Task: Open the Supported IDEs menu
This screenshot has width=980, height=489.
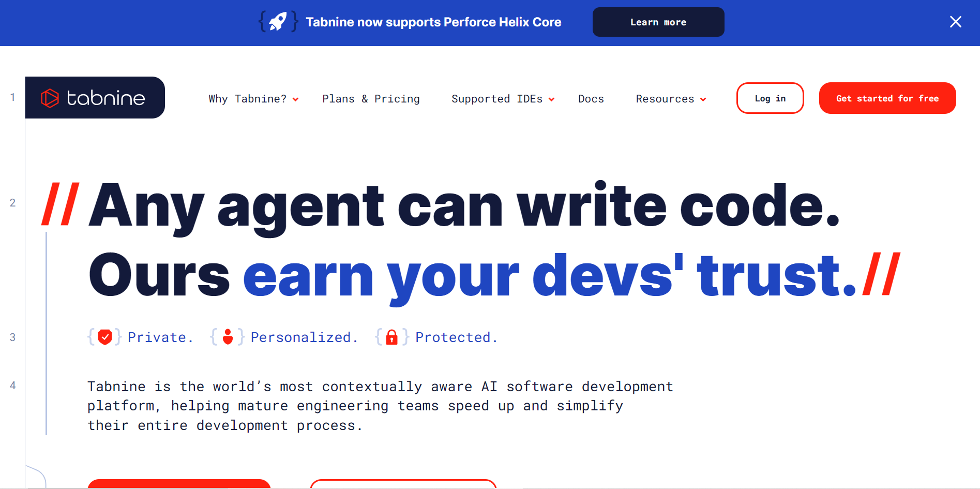Action: point(497,99)
